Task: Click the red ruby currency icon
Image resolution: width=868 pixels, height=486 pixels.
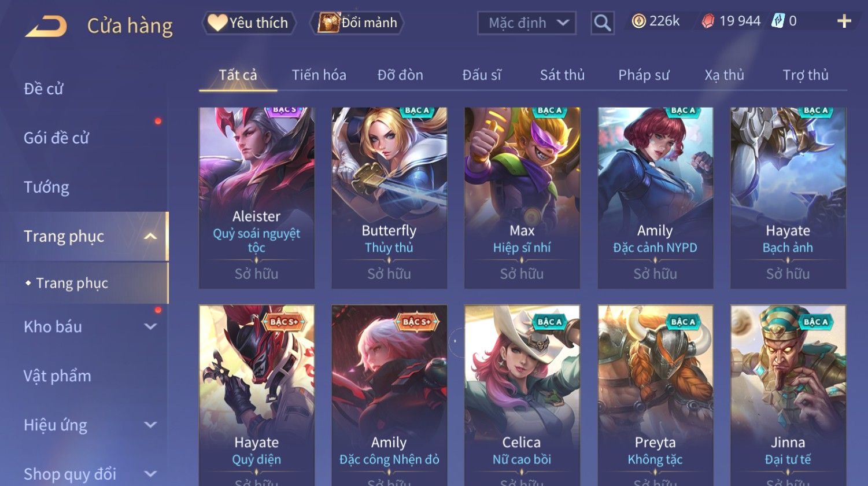Action: pyautogui.click(x=708, y=21)
